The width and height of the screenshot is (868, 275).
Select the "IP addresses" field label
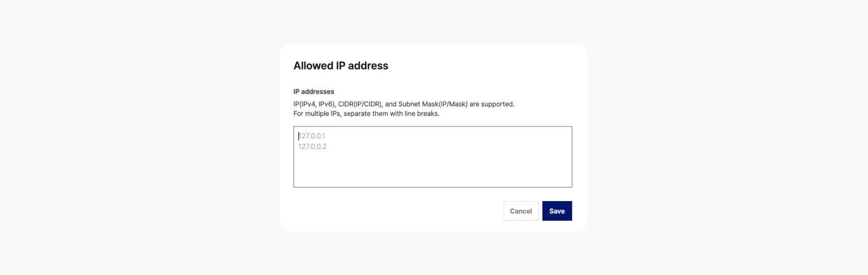click(x=314, y=92)
